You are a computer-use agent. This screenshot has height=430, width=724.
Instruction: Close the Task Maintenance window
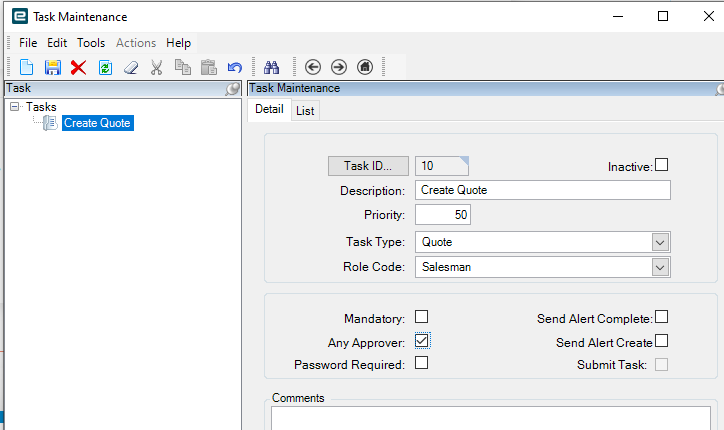709,16
